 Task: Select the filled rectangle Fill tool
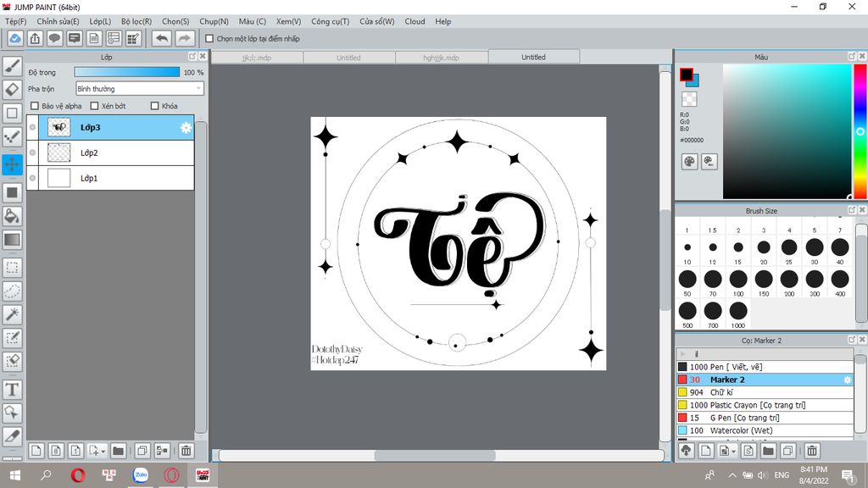pos(12,192)
